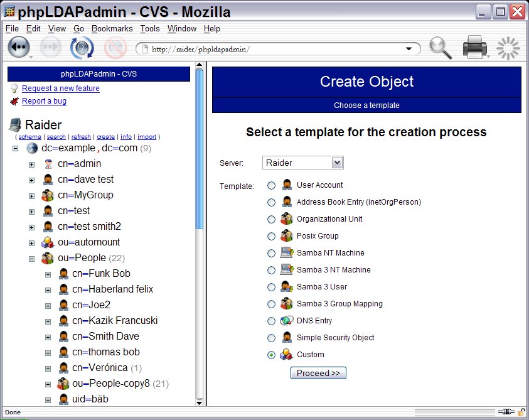Image resolution: width=529 pixels, height=420 pixels.
Task: Collapse the ou=People tree node
Action: coord(31,258)
